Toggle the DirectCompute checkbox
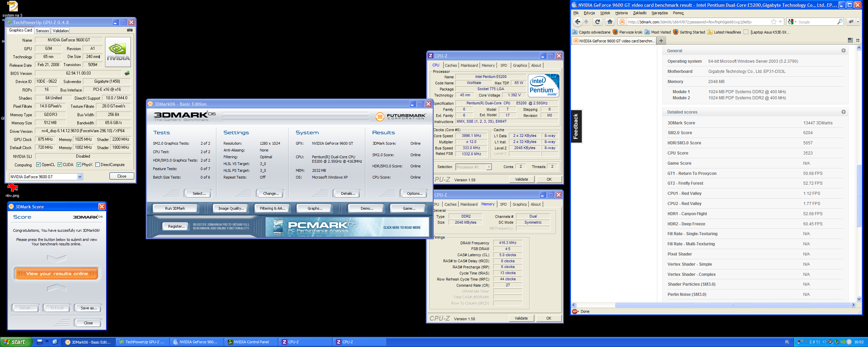This screenshot has width=868, height=347. point(98,165)
